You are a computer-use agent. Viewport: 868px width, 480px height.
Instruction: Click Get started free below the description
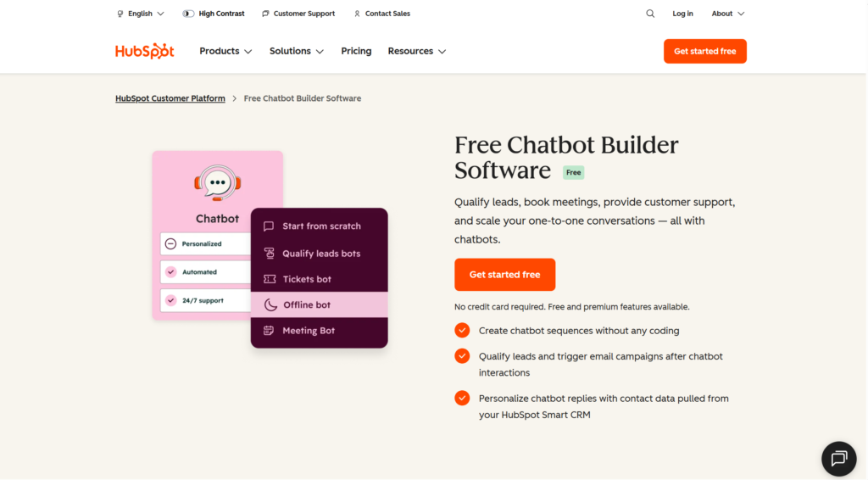505,275
